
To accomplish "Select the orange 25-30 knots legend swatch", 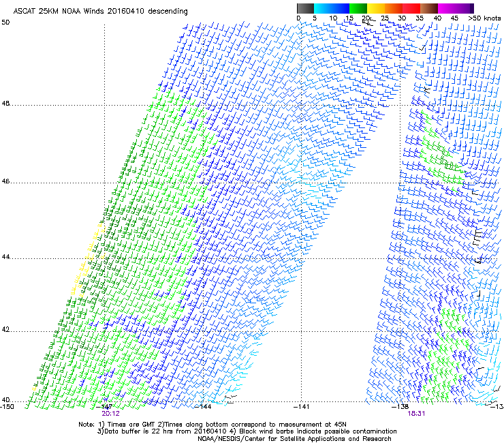I will tap(394, 8).
